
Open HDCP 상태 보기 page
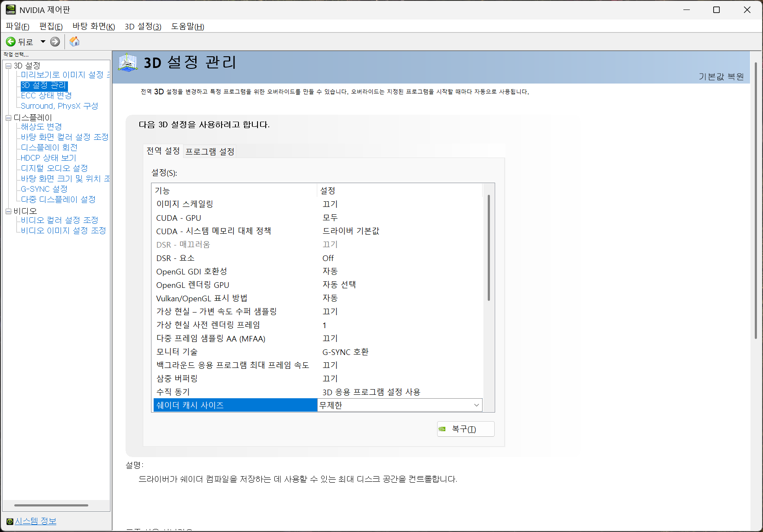pyautogui.click(x=48, y=158)
